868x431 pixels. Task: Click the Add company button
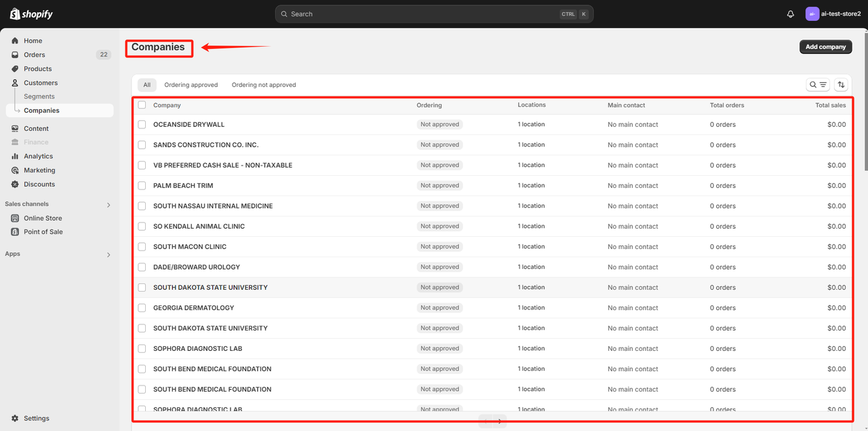click(x=826, y=47)
